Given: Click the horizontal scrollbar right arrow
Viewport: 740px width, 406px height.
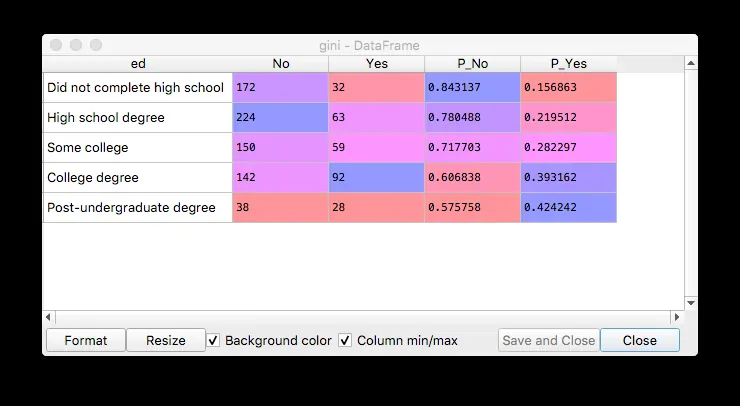Looking at the screenshot, I should pos(677,317).
